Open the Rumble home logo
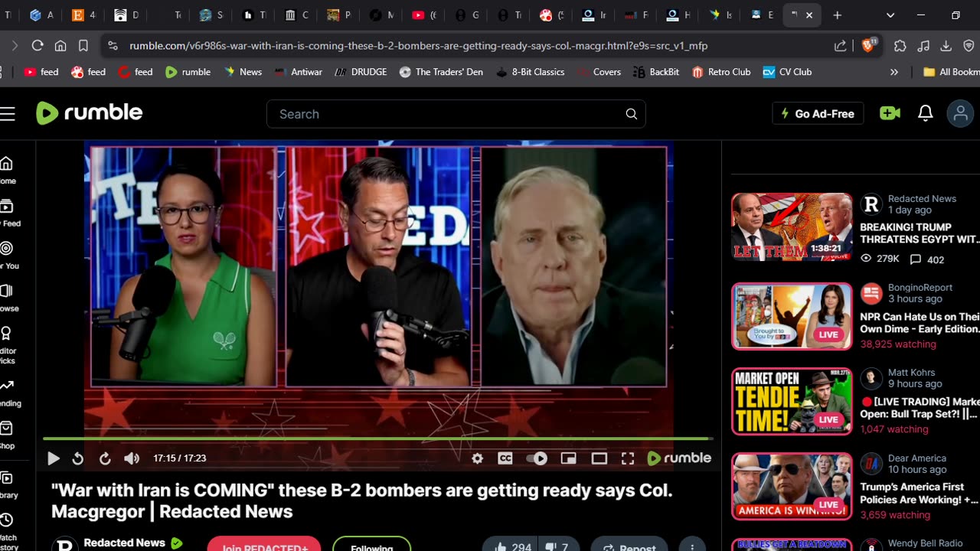 [90, 113]
